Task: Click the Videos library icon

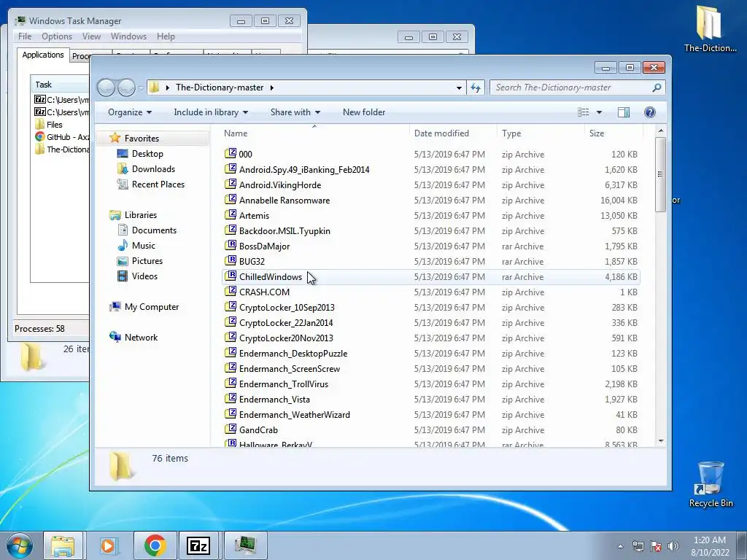Action: (x=123, y=276)
